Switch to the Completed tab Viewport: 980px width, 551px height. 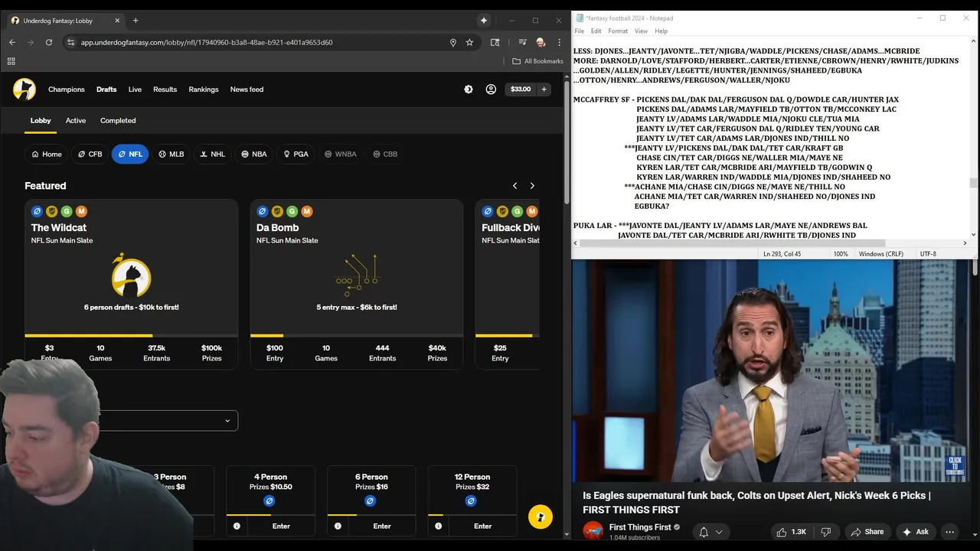[118, 121]
